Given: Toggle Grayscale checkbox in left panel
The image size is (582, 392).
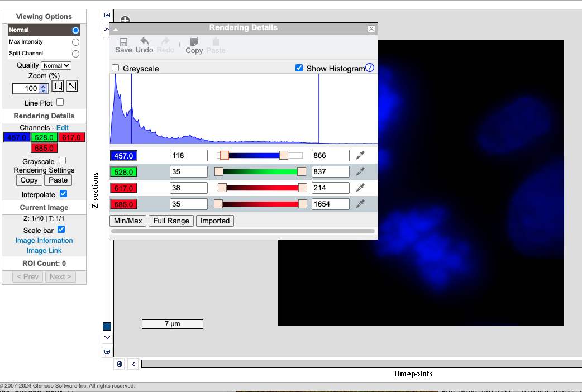Looking at the screenshot, I should (63, 161).
